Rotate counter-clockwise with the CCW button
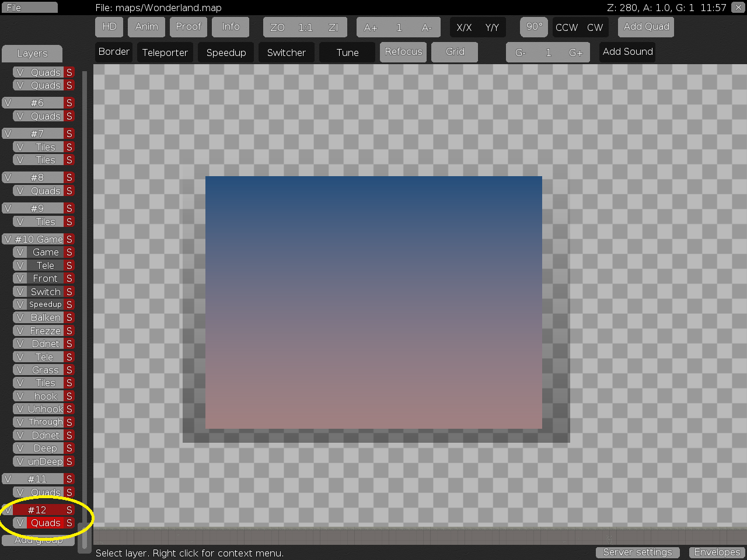747x560 pixels. coord(566,27)
